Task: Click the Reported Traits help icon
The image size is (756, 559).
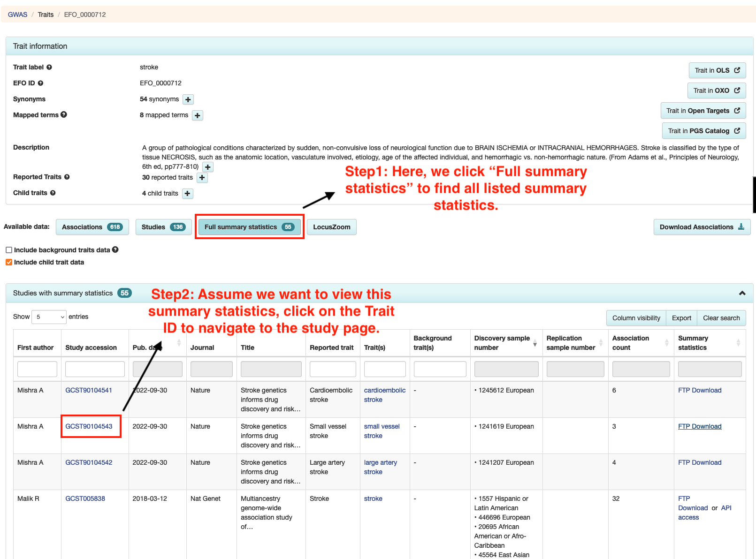Action: (x=67, y=177)
